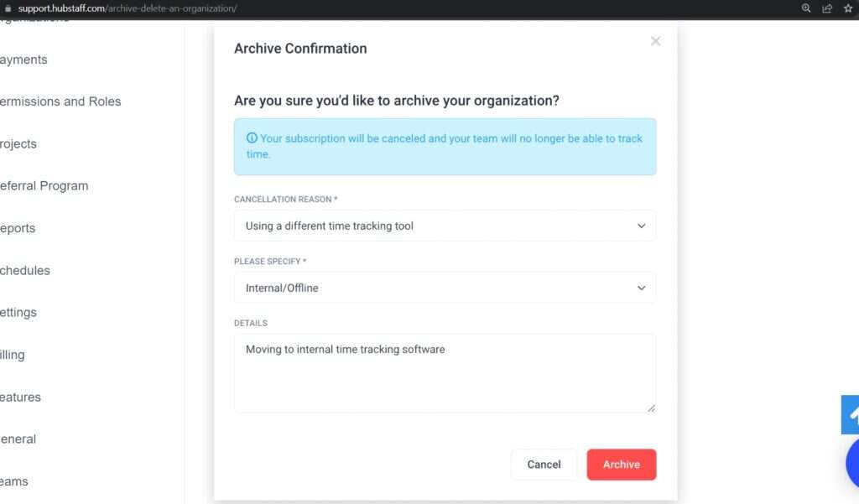Click the share icon in the browser toolbar
This screenshot has width=859, height=504.
click(x=826, y=9)
